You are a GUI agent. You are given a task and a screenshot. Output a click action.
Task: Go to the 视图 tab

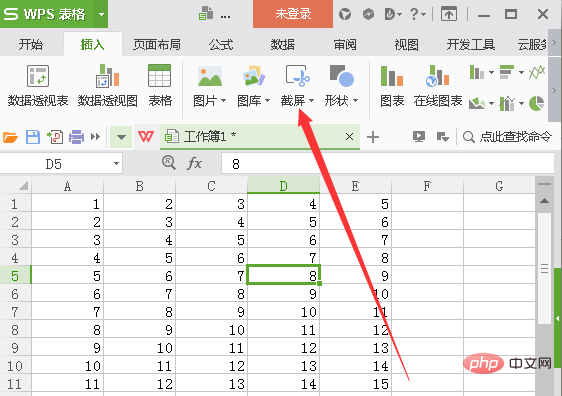click(406, 45)
